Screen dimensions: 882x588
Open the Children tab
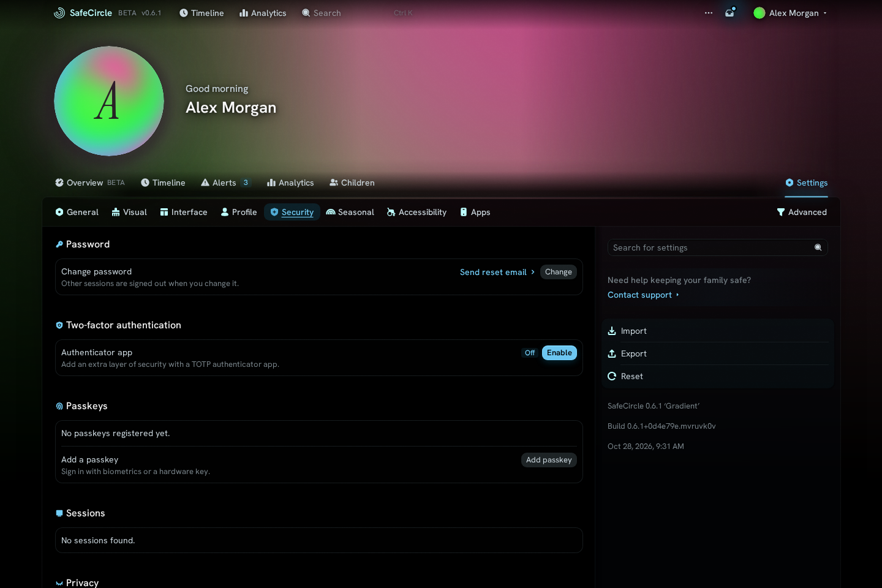point(352,183)
